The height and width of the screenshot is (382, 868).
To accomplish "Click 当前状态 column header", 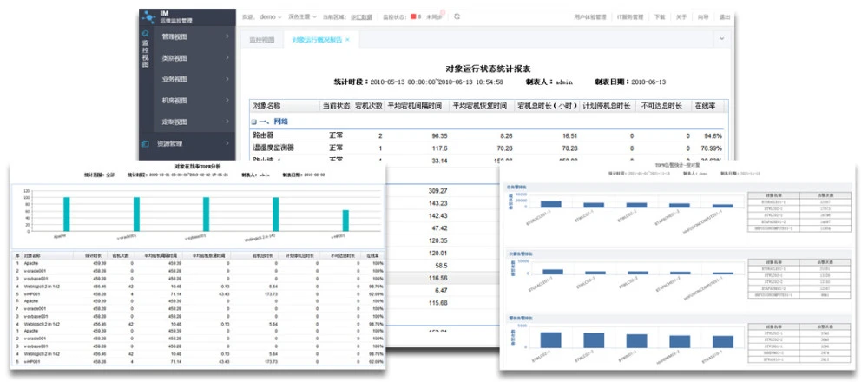I will coord(336,106).
